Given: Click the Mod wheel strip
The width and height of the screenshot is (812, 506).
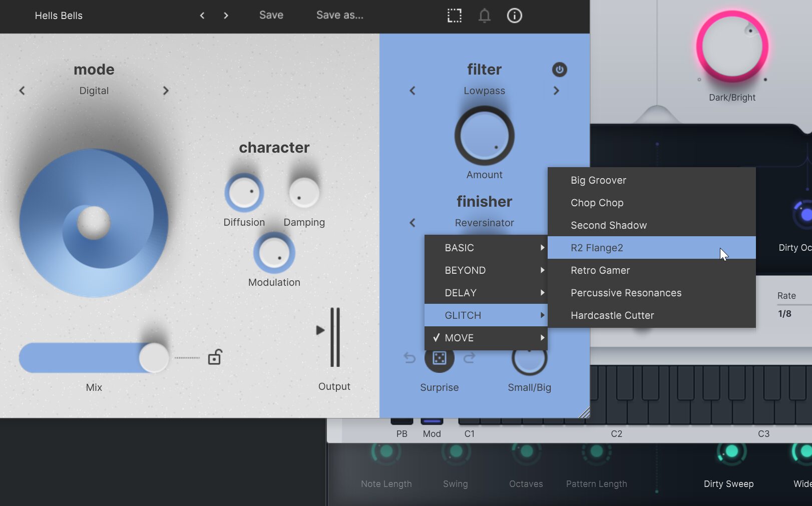Looking at the screenshot, I should (432, 421).
